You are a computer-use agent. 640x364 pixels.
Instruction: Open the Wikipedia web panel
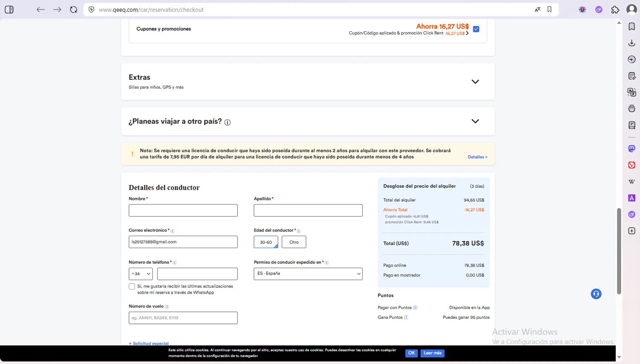click(x=632, y=182)
